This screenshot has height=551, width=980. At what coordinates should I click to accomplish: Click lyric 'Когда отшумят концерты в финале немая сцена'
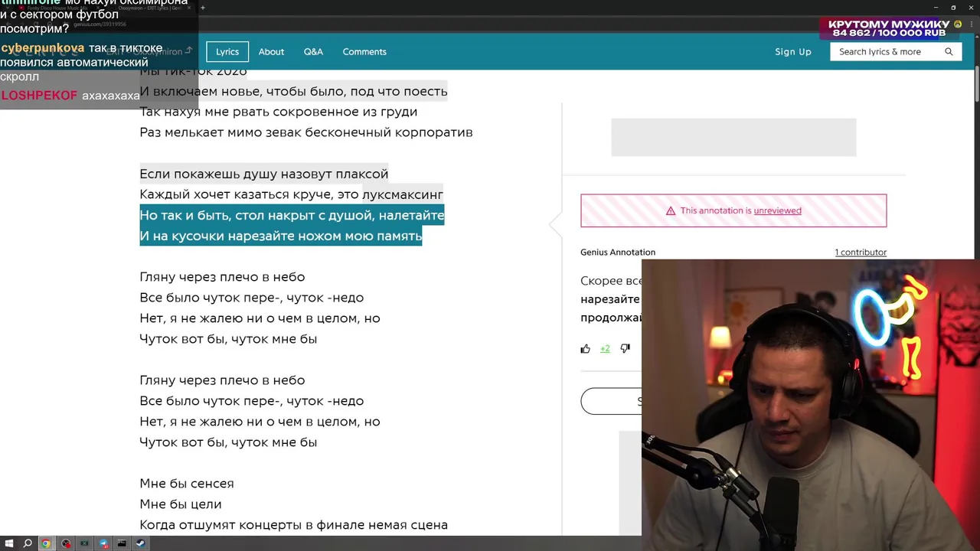(x=294, y=525)
